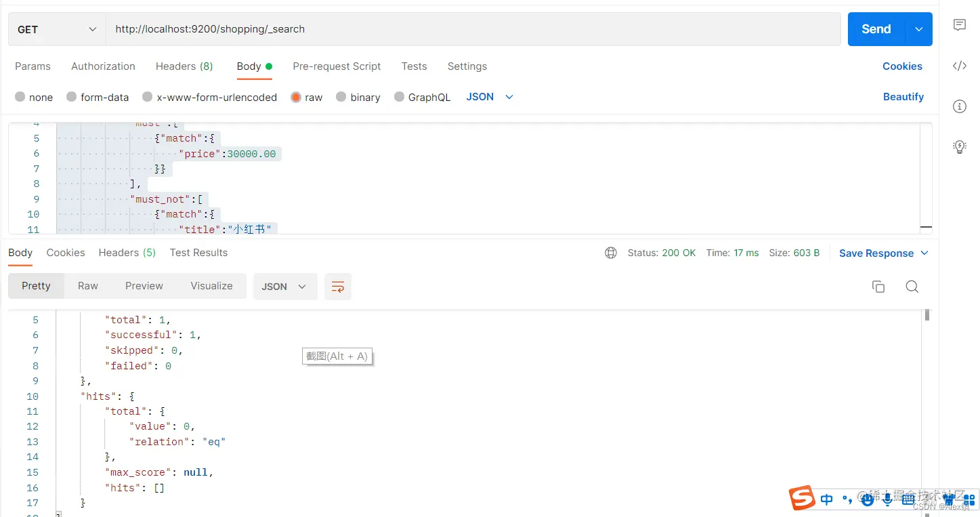Open the skin shirt icon in IME bar

pos(948,499)
